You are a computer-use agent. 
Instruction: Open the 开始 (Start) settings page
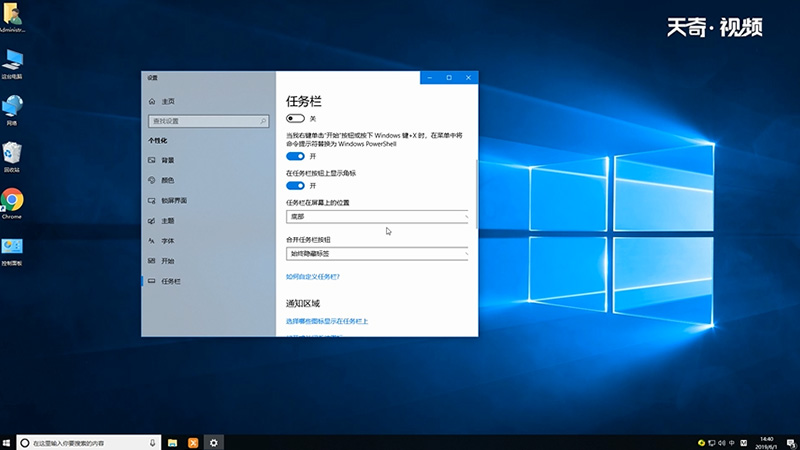click(162, 261)
